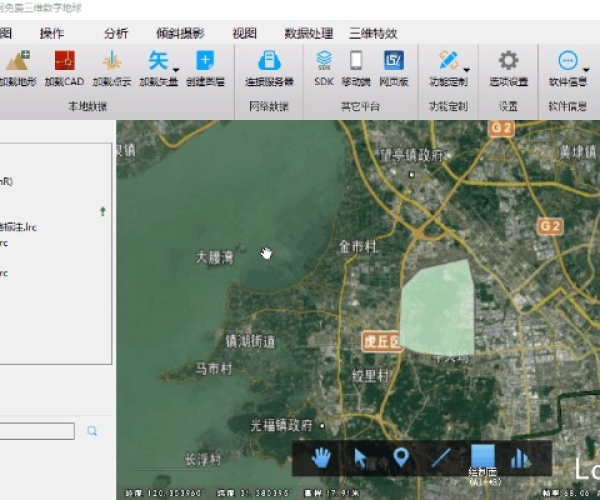The height and width of the screenshot is (500, 600).
Task: Click the 大腰湾 map label
Action: point(214,257)
